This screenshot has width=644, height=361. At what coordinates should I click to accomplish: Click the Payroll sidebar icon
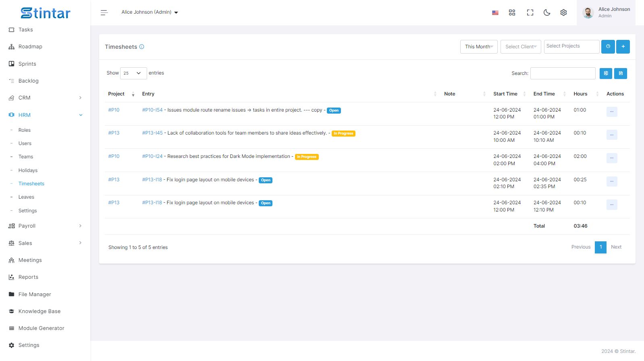coord(11,226)
